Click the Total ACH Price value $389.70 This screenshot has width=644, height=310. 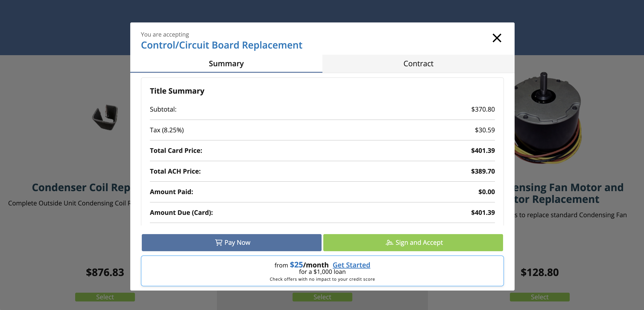click(483, 171)
